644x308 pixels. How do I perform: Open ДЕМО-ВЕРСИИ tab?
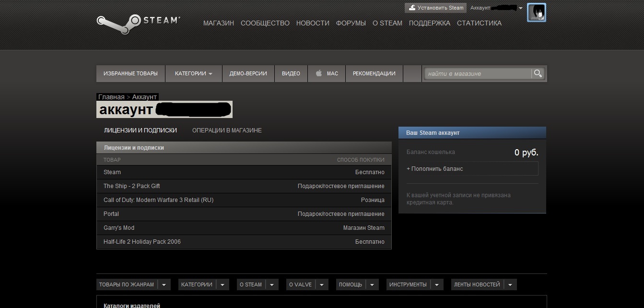[248, 73]
